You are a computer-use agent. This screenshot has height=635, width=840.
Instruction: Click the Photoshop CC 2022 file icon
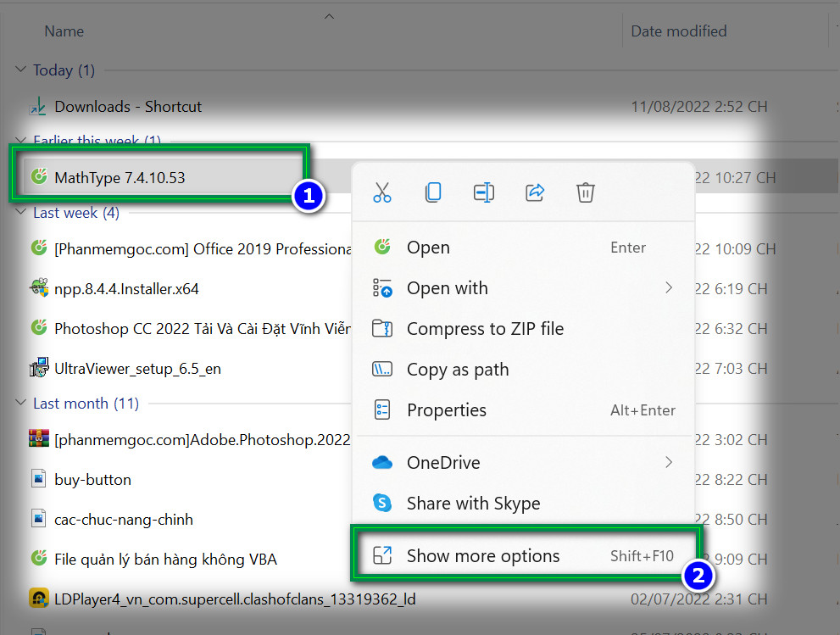(x=39, y=327)
